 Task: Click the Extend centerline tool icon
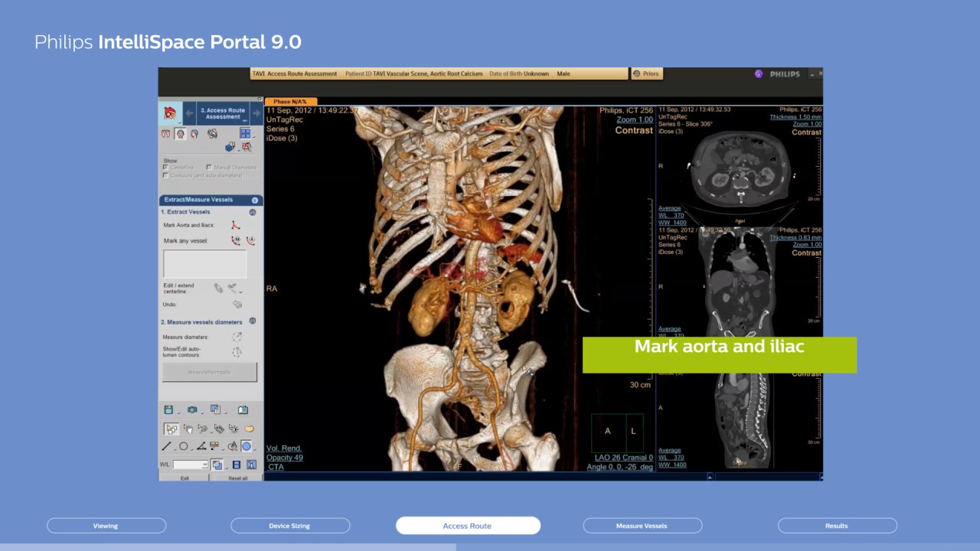point(233,288)
